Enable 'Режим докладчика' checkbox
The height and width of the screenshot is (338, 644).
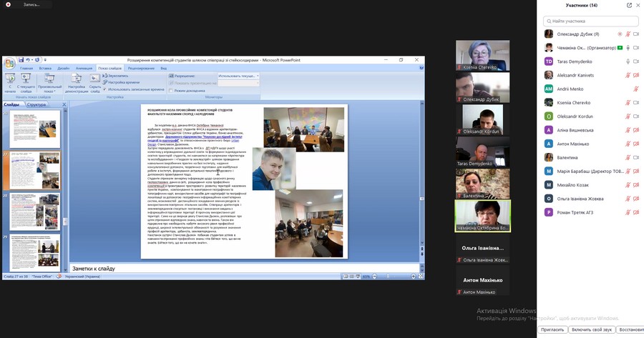(x=170, y=91)
